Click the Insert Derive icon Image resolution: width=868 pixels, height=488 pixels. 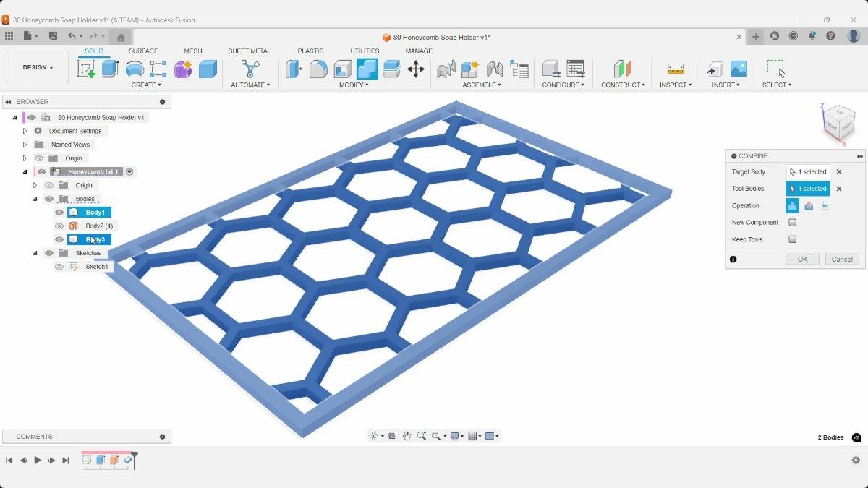coord(715,69)
